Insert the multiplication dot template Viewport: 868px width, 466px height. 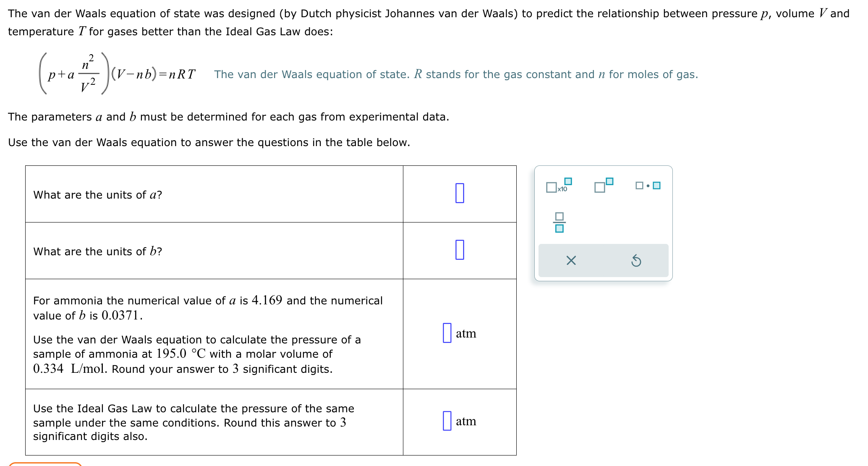tap(648, 186)
